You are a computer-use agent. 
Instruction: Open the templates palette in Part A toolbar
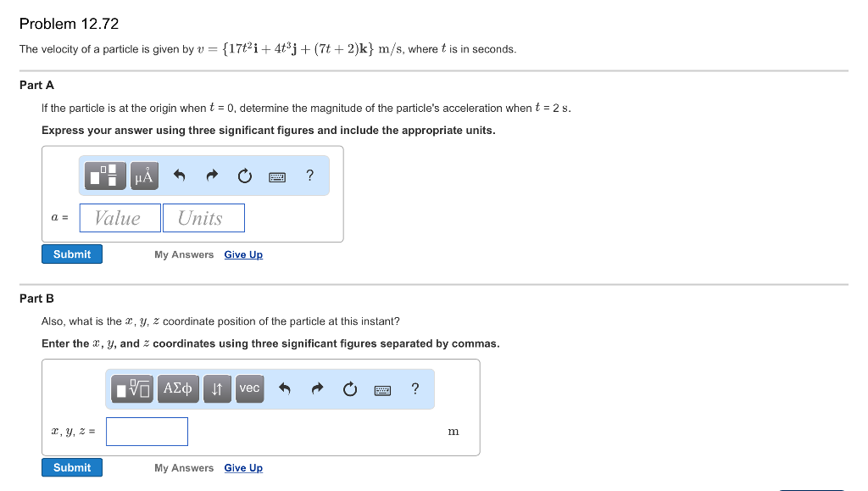click(x=103, y=175)
